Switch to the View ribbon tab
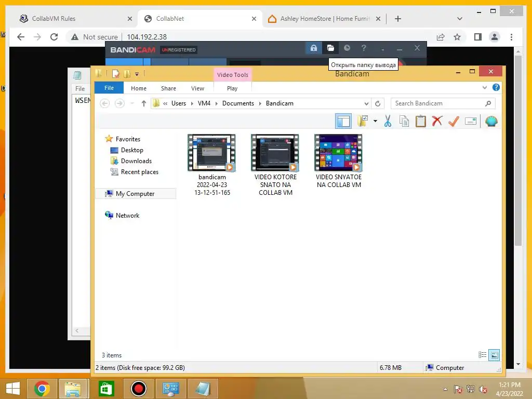 click(198, 88)
